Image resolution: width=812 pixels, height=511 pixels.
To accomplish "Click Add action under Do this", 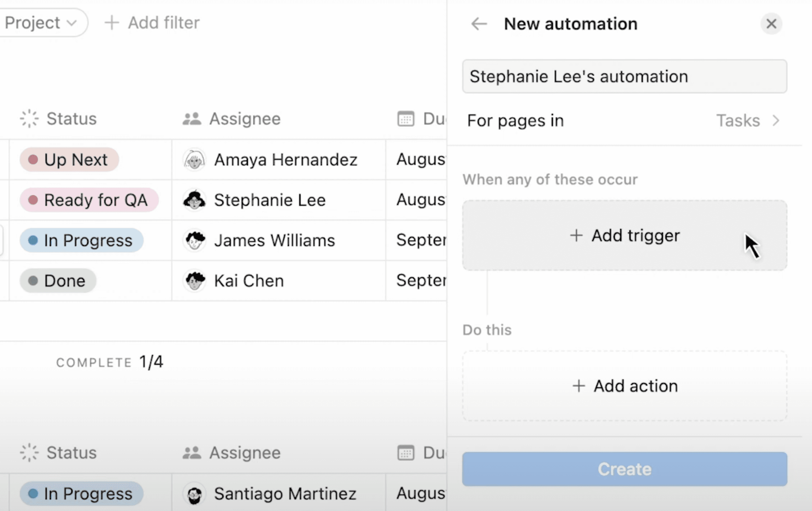I will [x=625, y=385].
